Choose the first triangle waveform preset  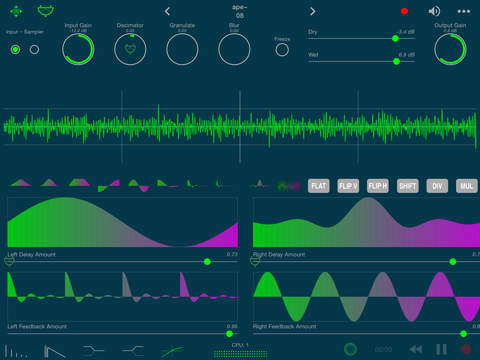21,183
